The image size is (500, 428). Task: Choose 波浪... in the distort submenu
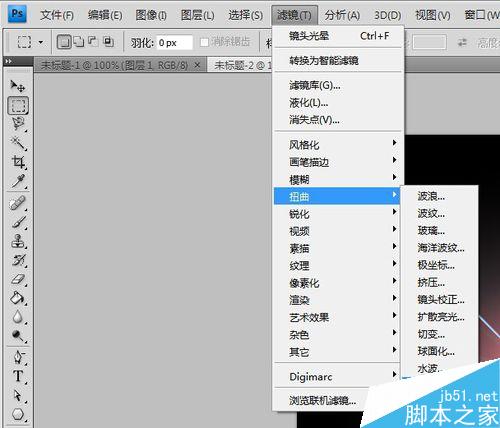pyautogui.click(x=440, y=196)
